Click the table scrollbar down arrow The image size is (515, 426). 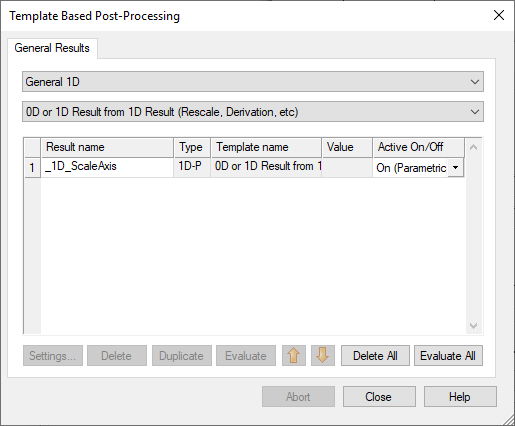coord(473,325)
